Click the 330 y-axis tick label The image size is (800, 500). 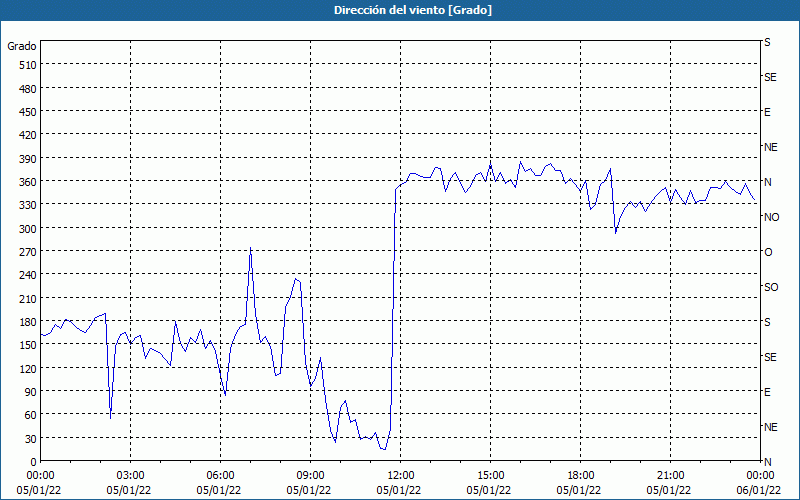click(28, 205)
